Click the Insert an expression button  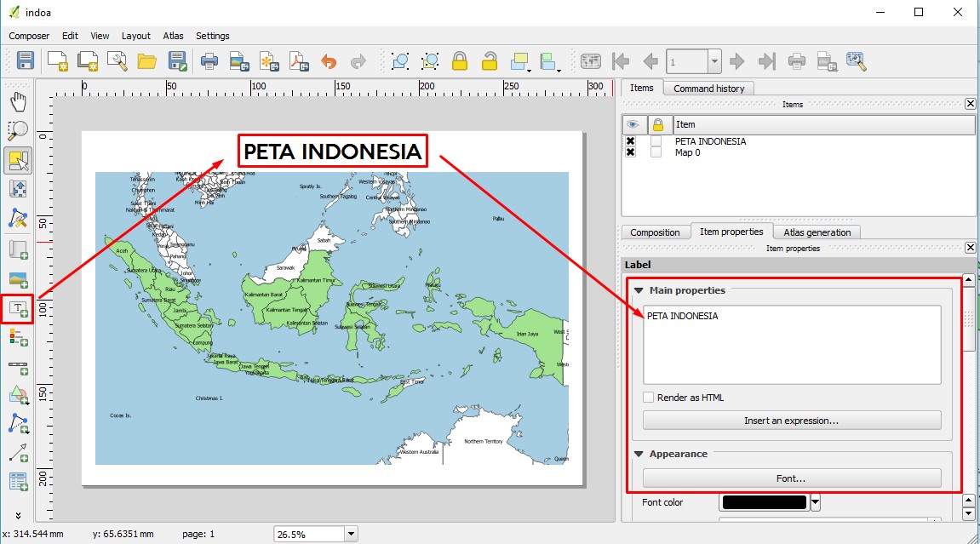791,420
